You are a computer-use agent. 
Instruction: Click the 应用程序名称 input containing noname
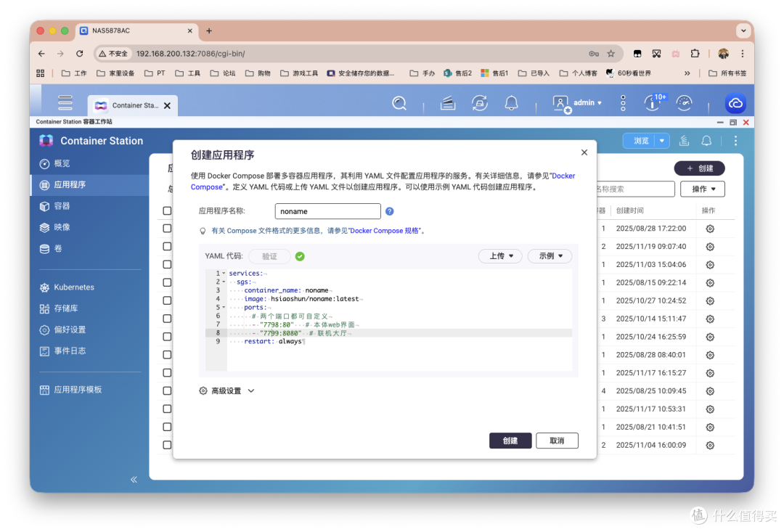tap(327, 211)
